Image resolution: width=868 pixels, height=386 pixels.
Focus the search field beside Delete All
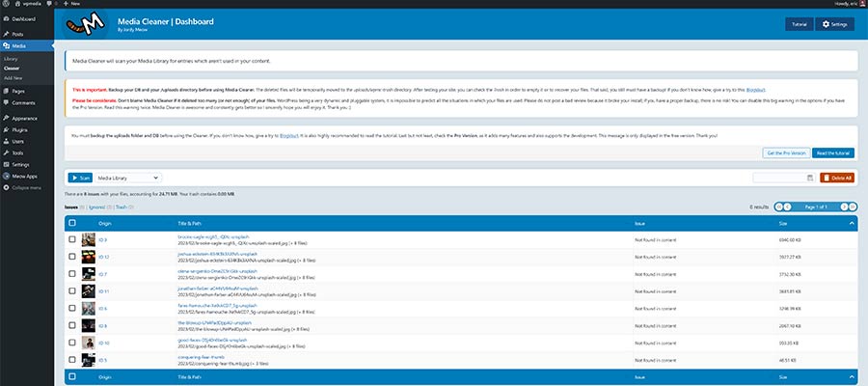coord(783,178)
